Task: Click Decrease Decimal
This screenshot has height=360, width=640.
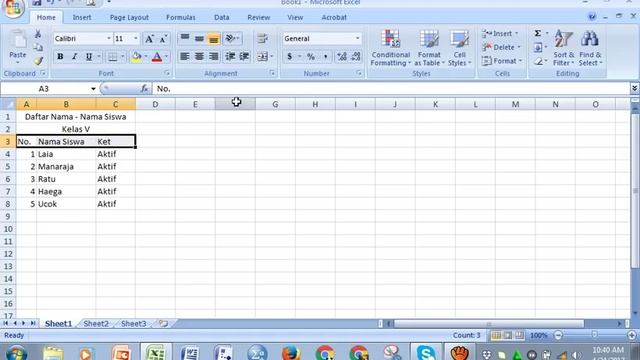Action: pyautogui.click(x=356, y=57)
